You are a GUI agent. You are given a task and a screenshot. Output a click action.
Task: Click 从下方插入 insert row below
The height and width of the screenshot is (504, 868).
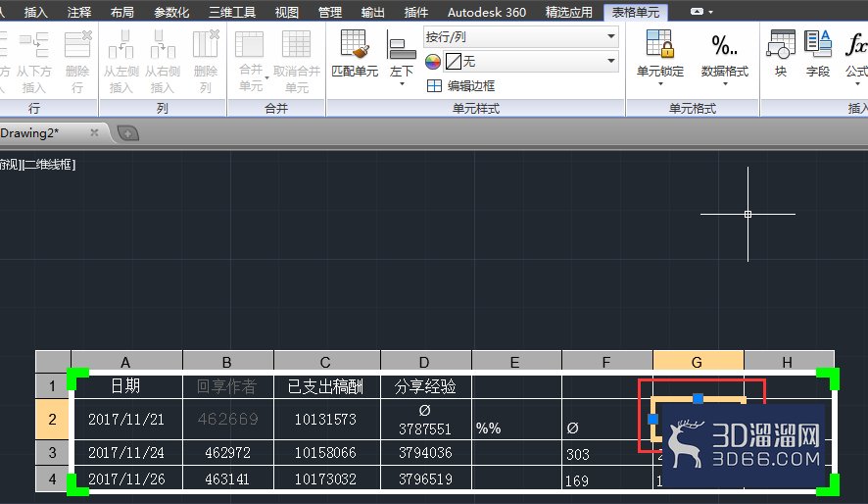click(x=33, y=44)
